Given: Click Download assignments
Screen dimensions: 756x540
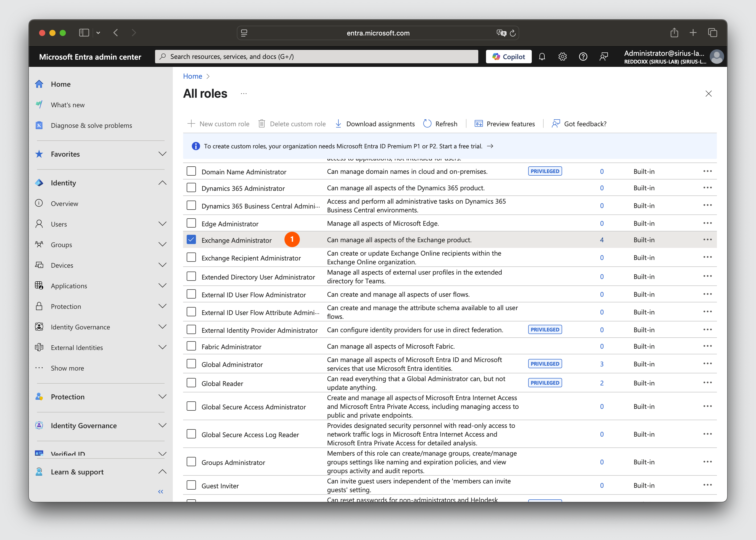Looking at the screenshot, I should (375, 124).
